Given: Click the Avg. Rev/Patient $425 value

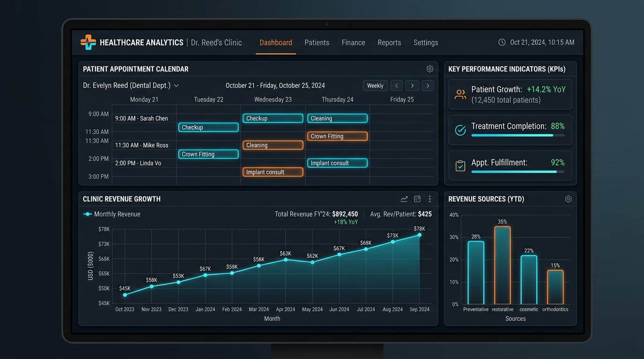Looking at the screenshot, I should (425, 214).
